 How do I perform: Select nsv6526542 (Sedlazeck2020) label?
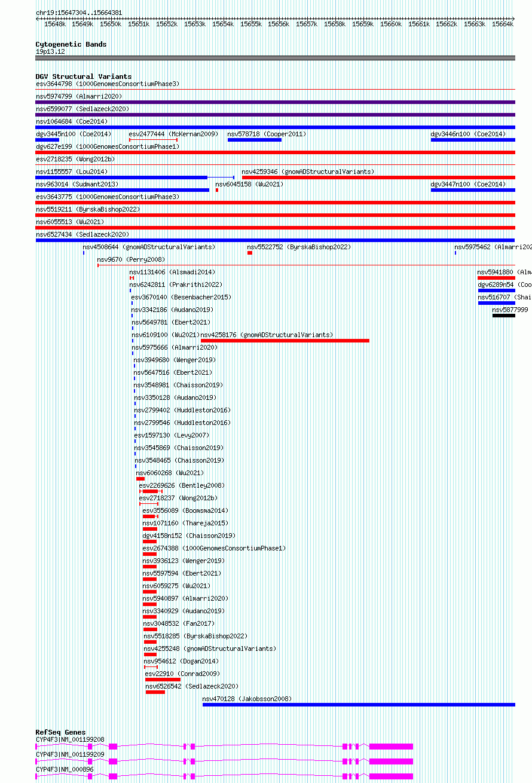(x=192, y=686)
